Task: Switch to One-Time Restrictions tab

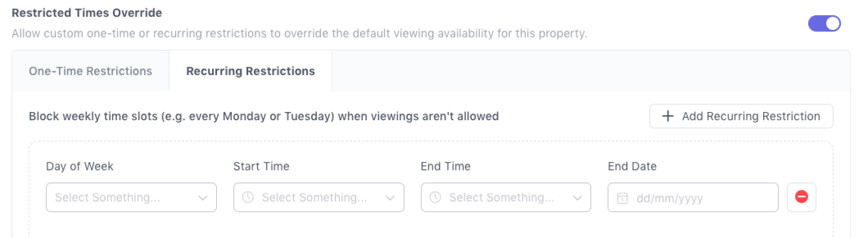Action: pyautogui.click(x=90, y=71)
